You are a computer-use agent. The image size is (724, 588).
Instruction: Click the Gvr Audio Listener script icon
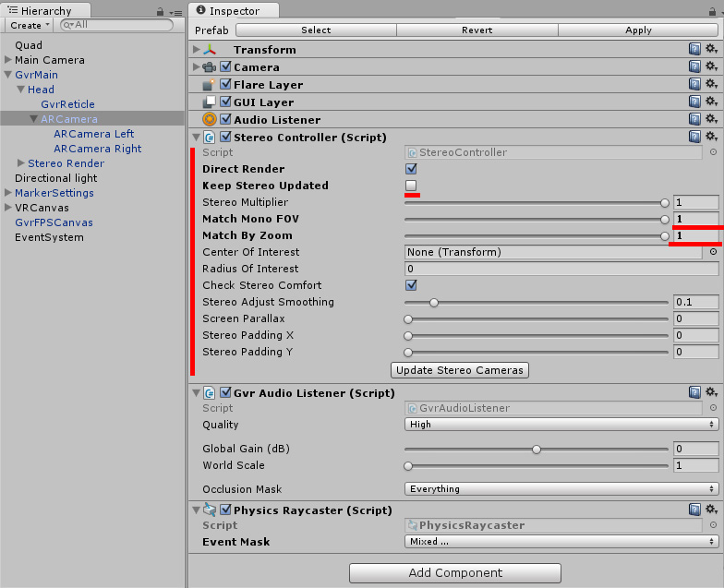point(209,393)
